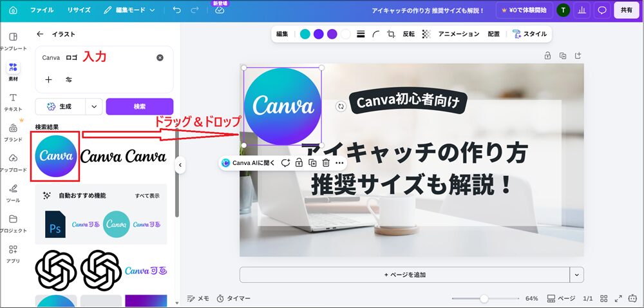Open the three-dot more options menu
The width and height of the screenshot is (644, 308).
click(x=339, y=162)
